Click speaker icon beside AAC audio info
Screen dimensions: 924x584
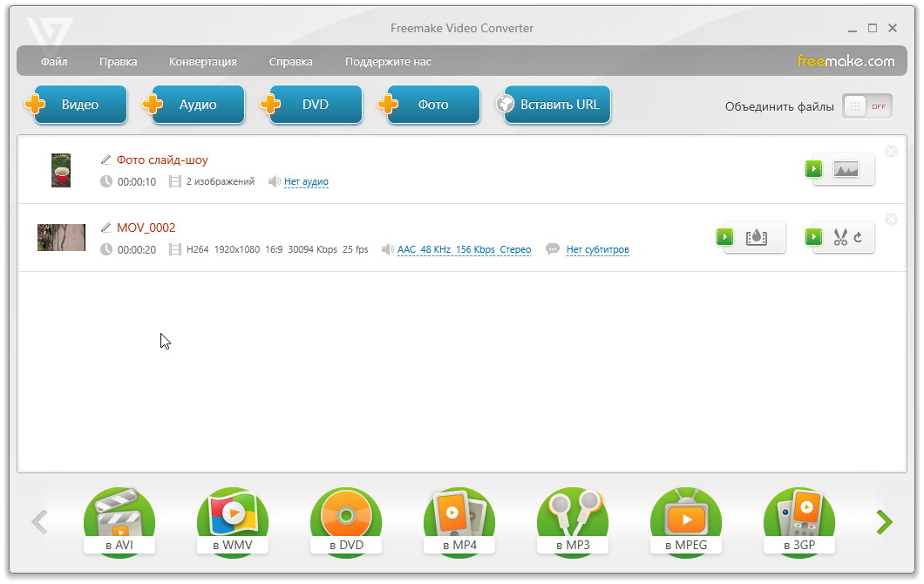pyautogui.click(x=387, y=249)
